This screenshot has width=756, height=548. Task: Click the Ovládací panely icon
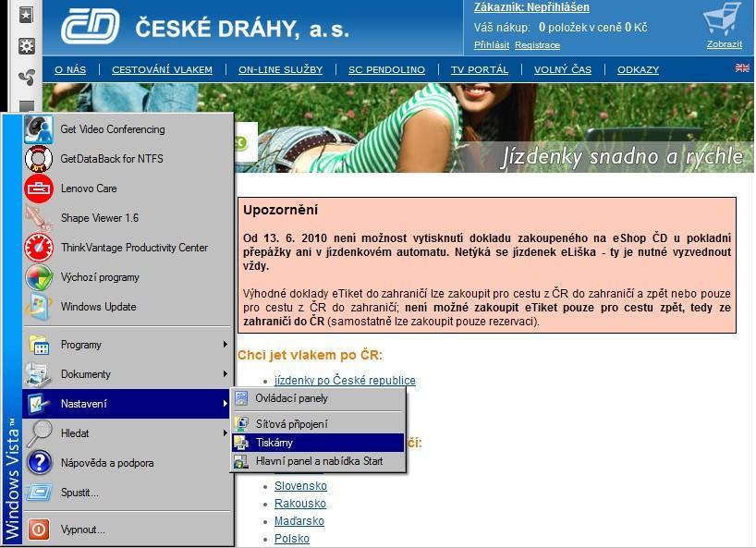(x=241, y=398)
